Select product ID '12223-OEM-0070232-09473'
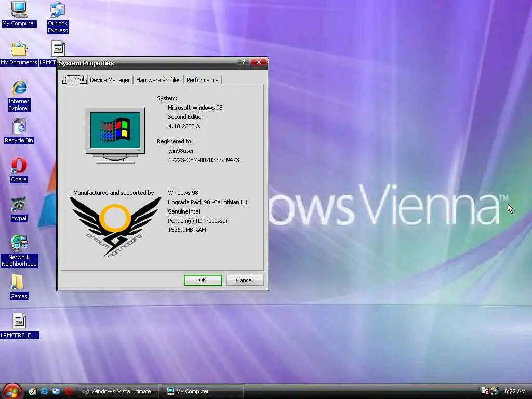The image size is (532, 399). [x=204, y=160]
